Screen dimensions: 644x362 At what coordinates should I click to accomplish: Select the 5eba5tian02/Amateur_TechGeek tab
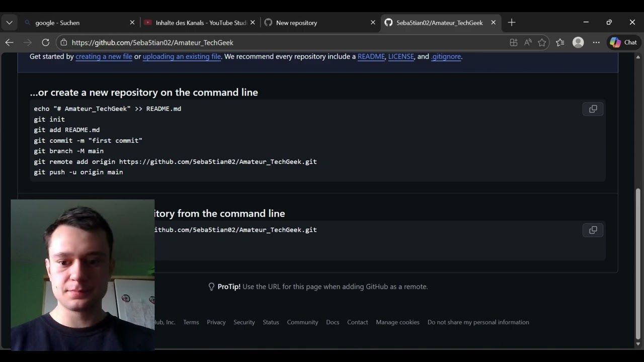(440, 23)
